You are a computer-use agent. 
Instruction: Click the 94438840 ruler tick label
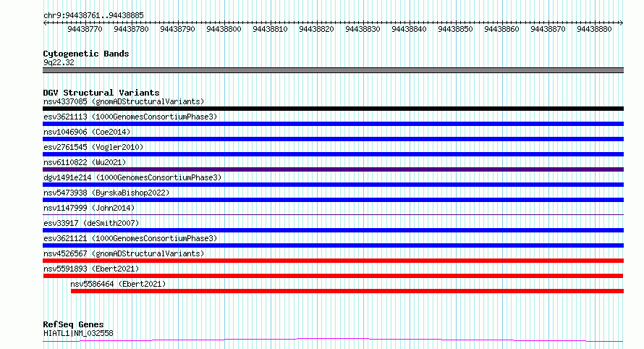click(409, 29)
